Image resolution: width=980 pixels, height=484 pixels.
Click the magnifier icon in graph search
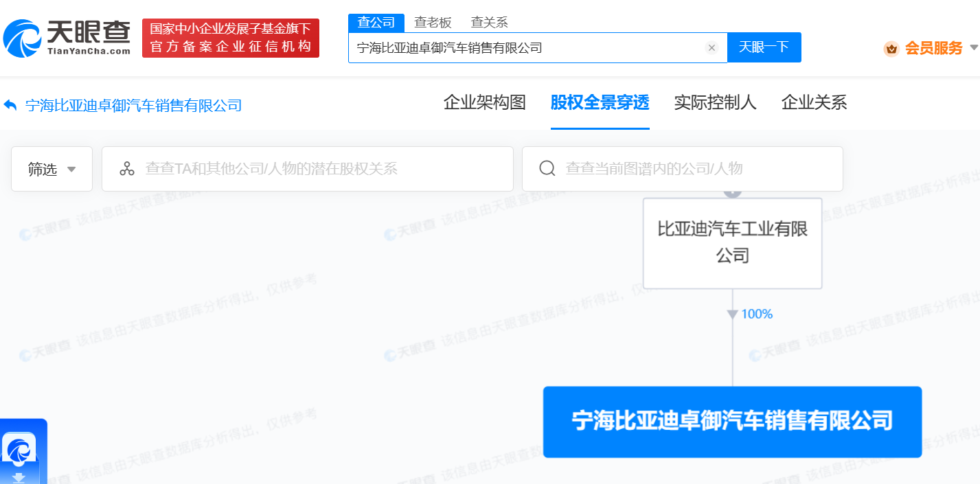tap(547, 169)
